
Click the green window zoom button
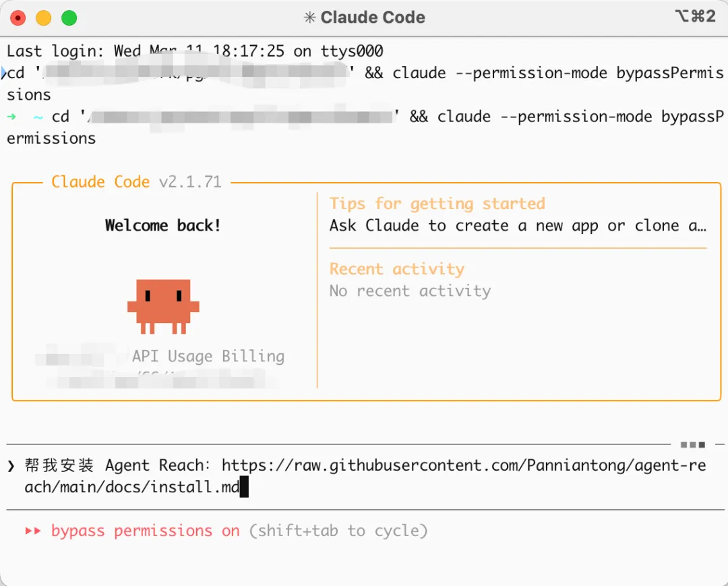(69, 18)
